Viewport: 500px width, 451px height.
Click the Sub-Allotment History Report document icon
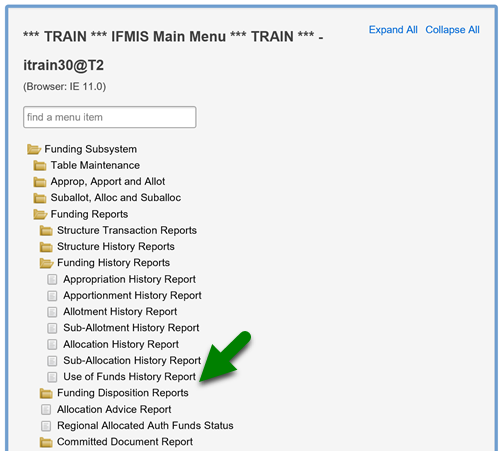pyautogui.click(x=52, y=328)
